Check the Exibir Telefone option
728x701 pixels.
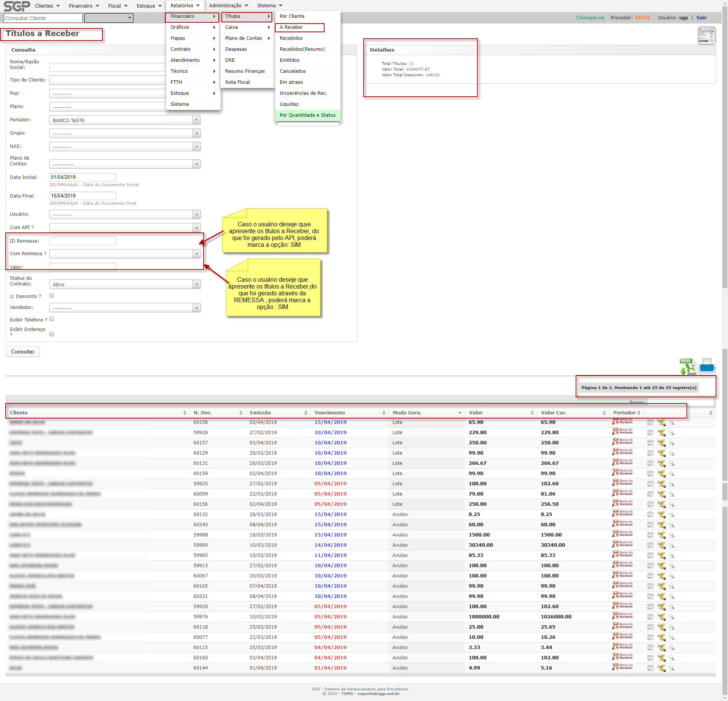coord(52,319)
